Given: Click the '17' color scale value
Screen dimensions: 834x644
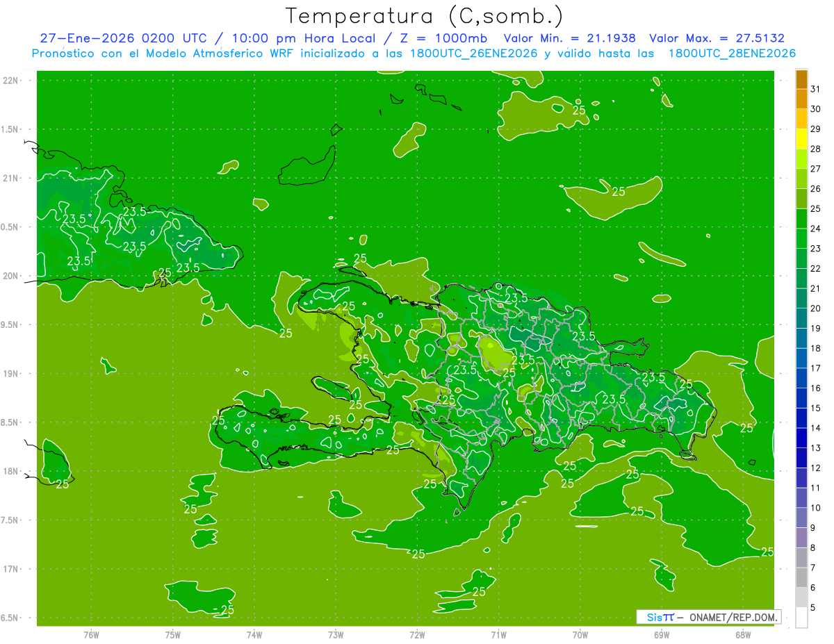Looking at the screenshot, I should tap(816, 368).
